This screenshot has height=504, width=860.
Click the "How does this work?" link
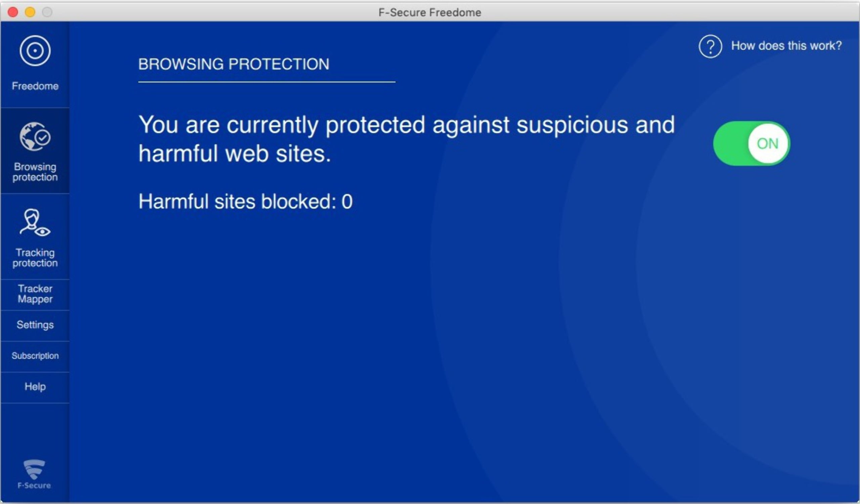[786, 46]
